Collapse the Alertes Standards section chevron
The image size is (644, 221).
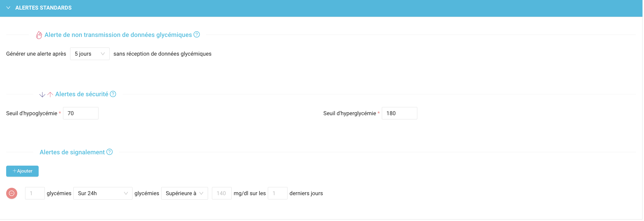click(8, 8)
